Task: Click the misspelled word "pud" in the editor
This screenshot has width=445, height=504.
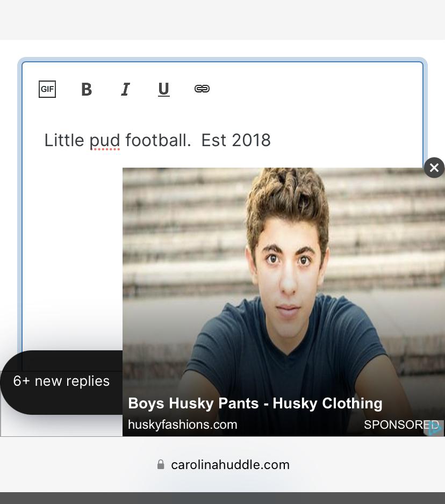Action: [x=105, y=141]
